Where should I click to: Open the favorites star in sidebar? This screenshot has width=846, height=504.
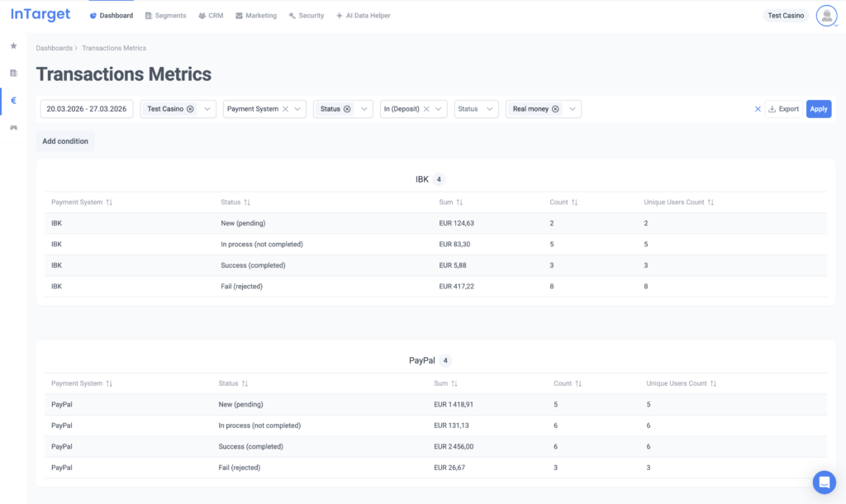click(x=13, y=46)
